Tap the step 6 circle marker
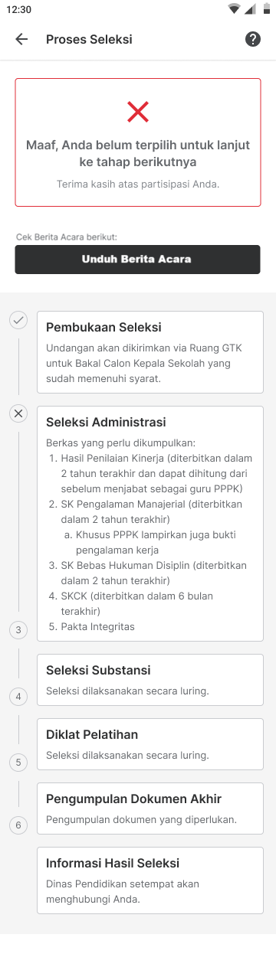The width and height of the screenshot is (276, 980). pos(18,825)
